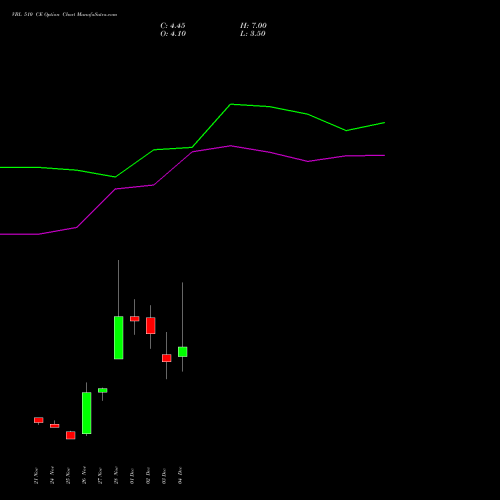The width and height of the screenshot is (500, 500).
Task: Select the 27 Nov date label
Action: [x=100, y=476]
